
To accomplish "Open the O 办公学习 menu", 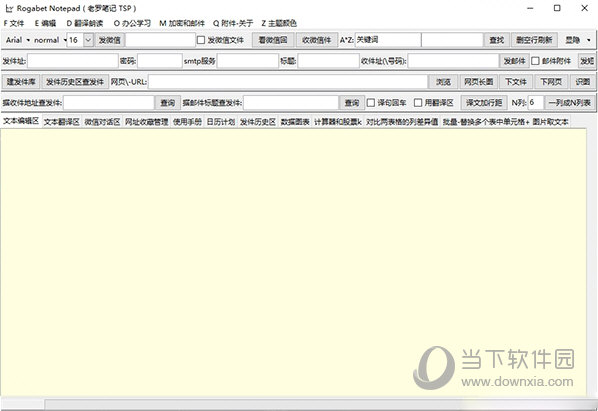I will (132, 23).
